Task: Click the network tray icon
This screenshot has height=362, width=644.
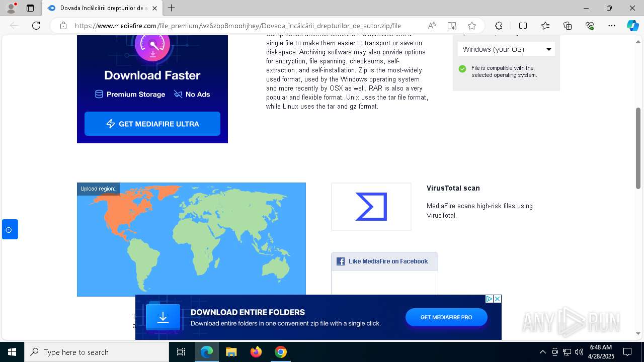Action: tap(567, 352)
